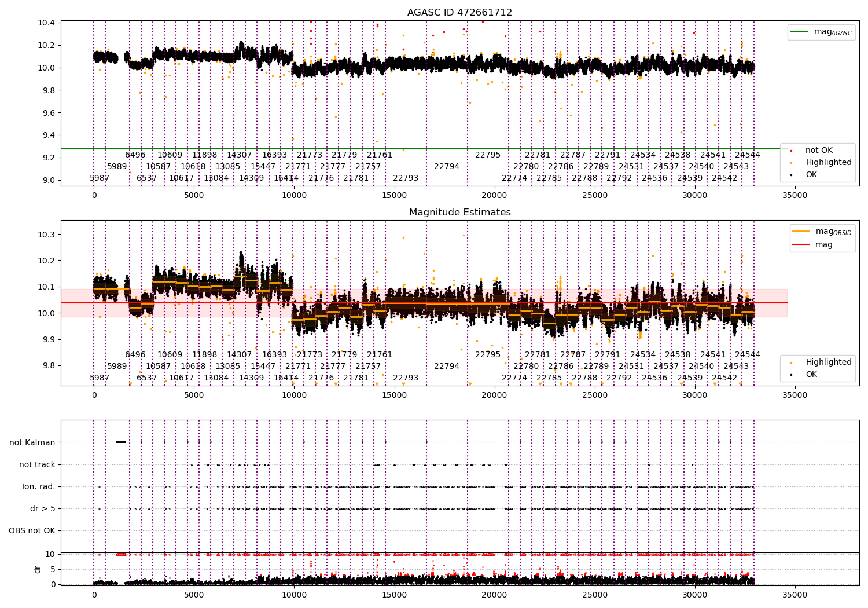
Task: Click the 'OBS not OK' axis label
Action: click(32, 530)
